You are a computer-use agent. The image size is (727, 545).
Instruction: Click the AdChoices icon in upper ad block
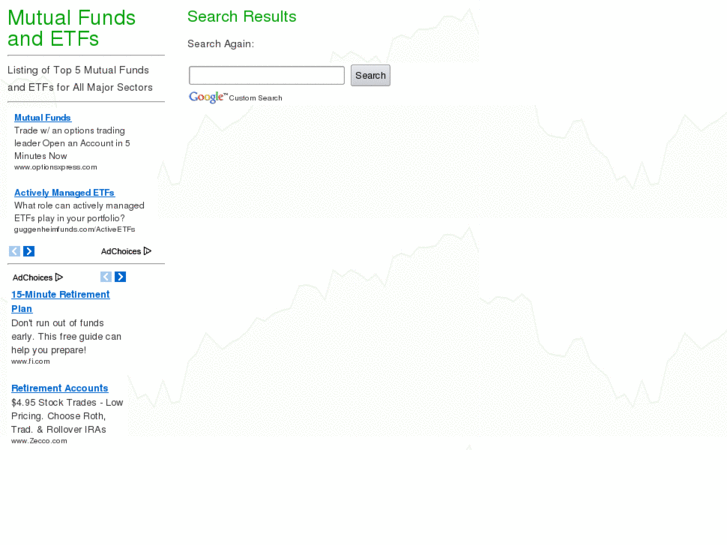pyautogui.click(x=147, y=251)
